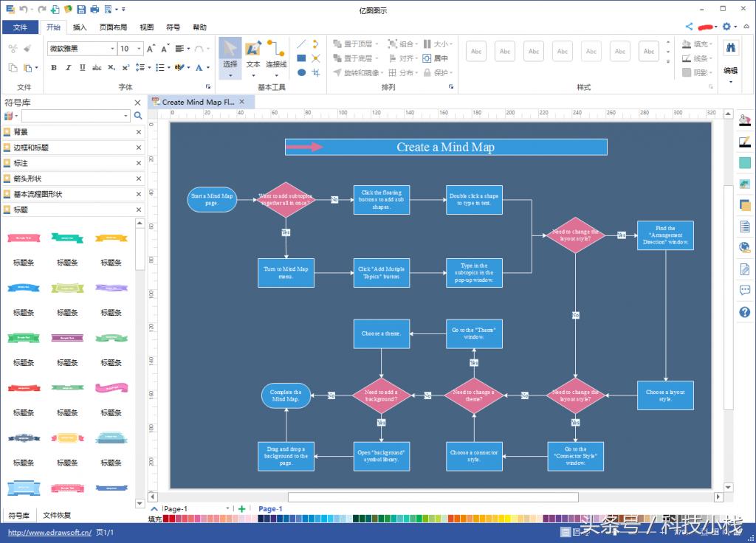Toggle underline text formatting
This screenshot has height=543, width=756.
[82, 68]
